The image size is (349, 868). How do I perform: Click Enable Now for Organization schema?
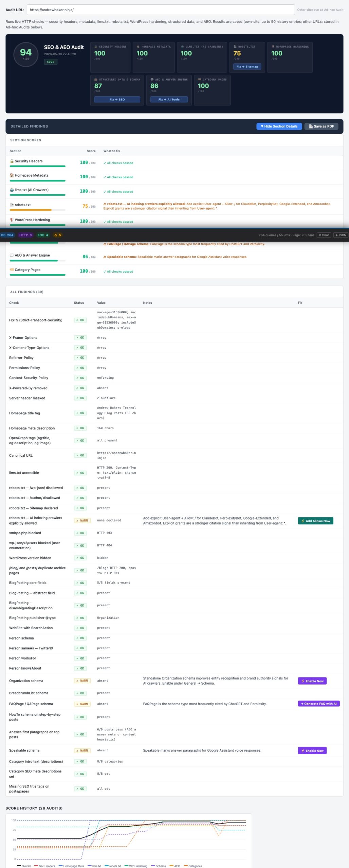(x=312, y=681)
